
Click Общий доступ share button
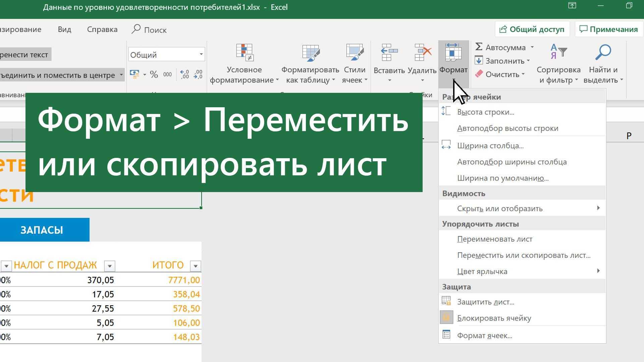532,29
